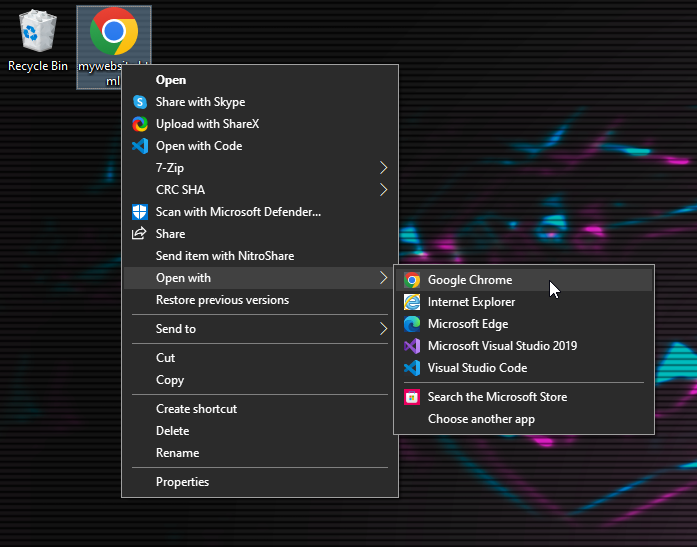Open the 7-Zip menu entry
697x547 pixels.
(260, 168)
